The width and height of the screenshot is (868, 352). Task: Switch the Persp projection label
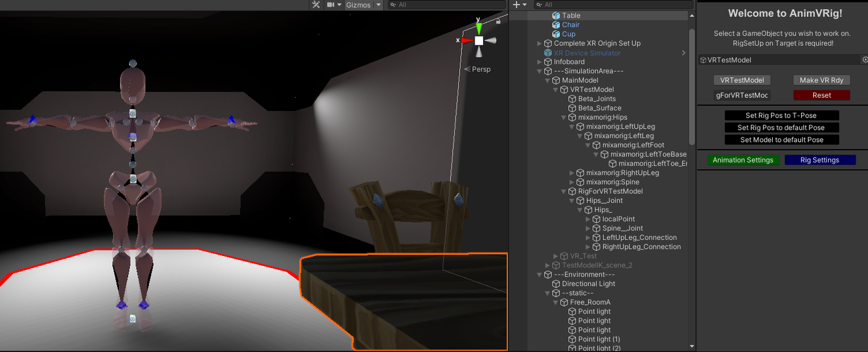click(x=481, y=69)
